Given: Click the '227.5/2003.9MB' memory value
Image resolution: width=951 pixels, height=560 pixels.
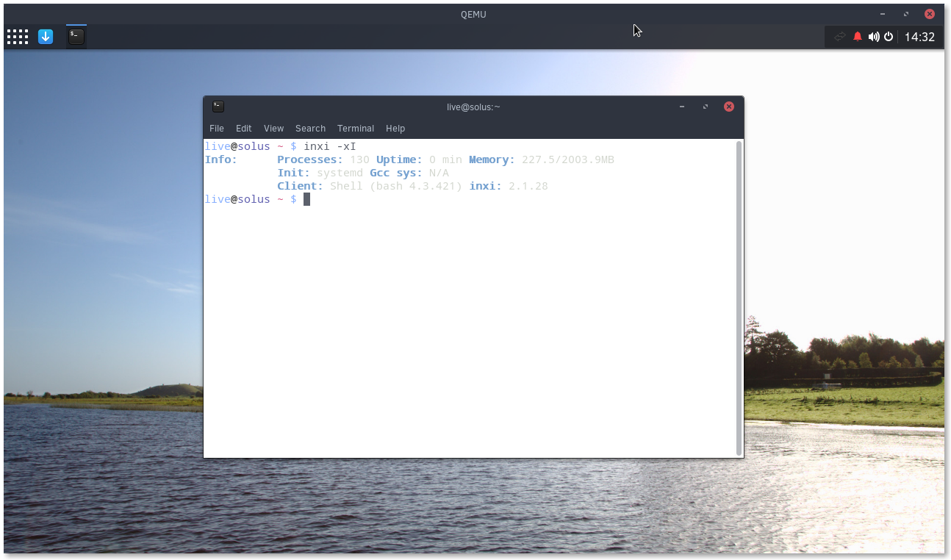Looking at the screenshot, I should (568, 159).
